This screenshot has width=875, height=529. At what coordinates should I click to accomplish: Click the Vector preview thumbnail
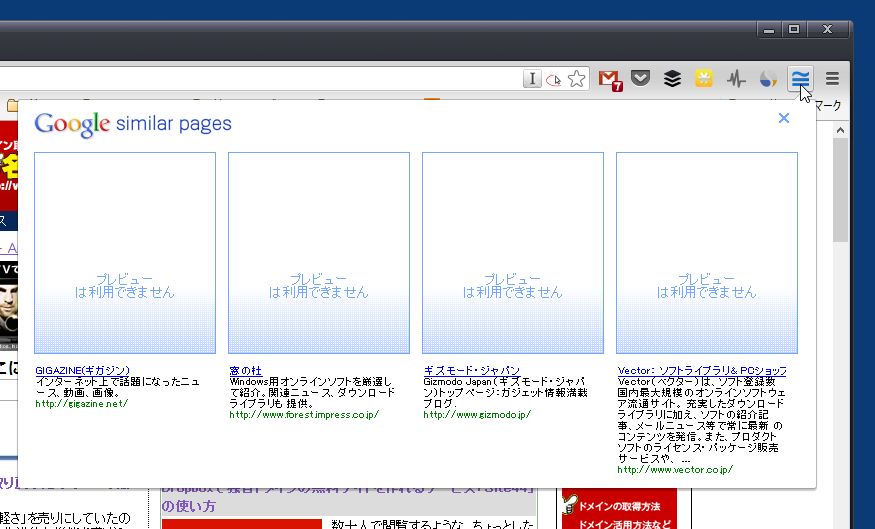pyautogui.click(x=706, y=253)
